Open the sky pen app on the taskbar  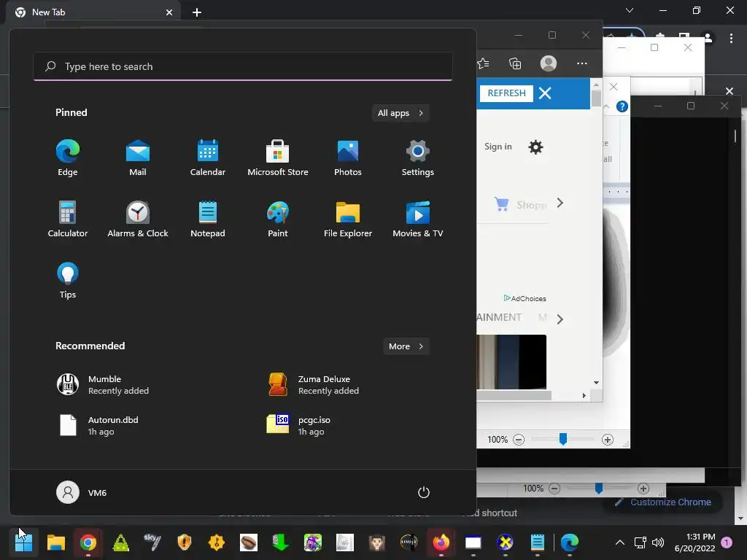pos(152,542)
